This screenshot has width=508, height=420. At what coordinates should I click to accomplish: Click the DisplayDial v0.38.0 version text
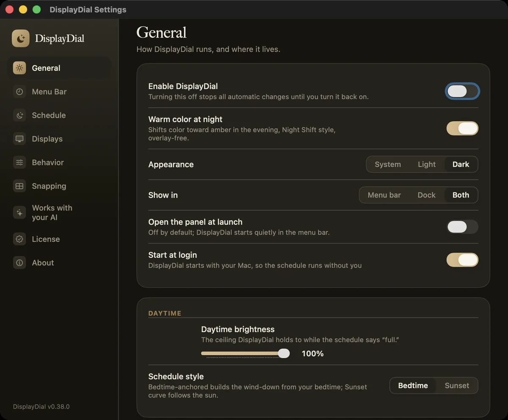pyautogui.click(x=41, y=407)
